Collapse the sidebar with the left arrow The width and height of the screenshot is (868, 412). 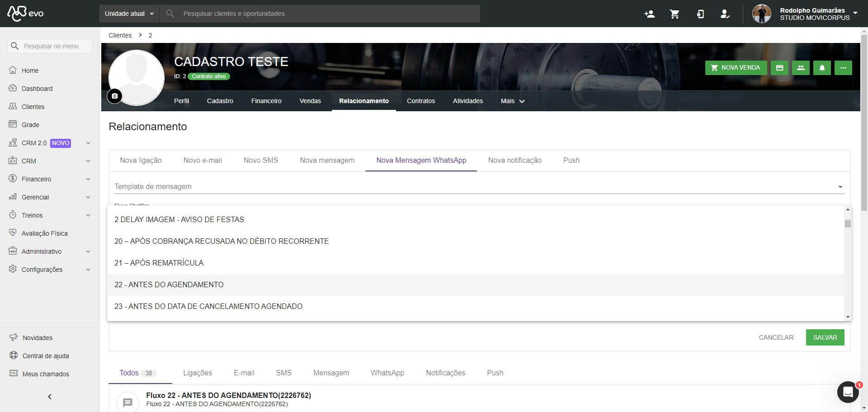coord(50,397)
